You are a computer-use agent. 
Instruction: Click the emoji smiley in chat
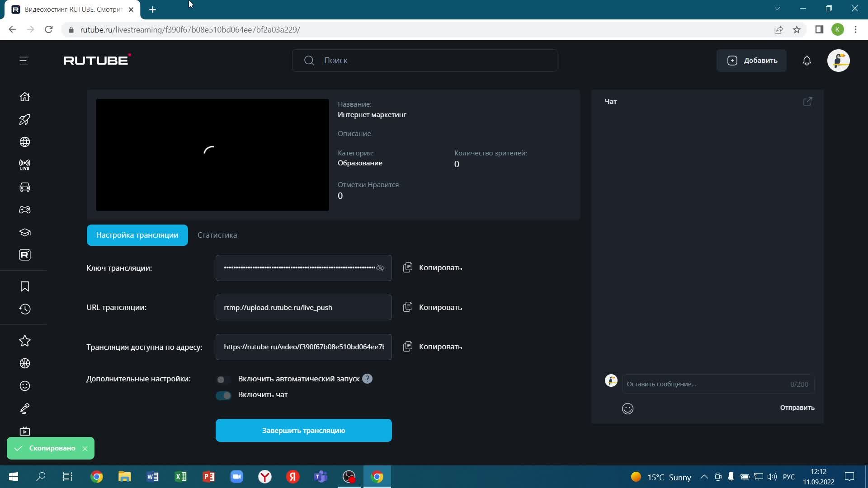click(x=627, y=408)
